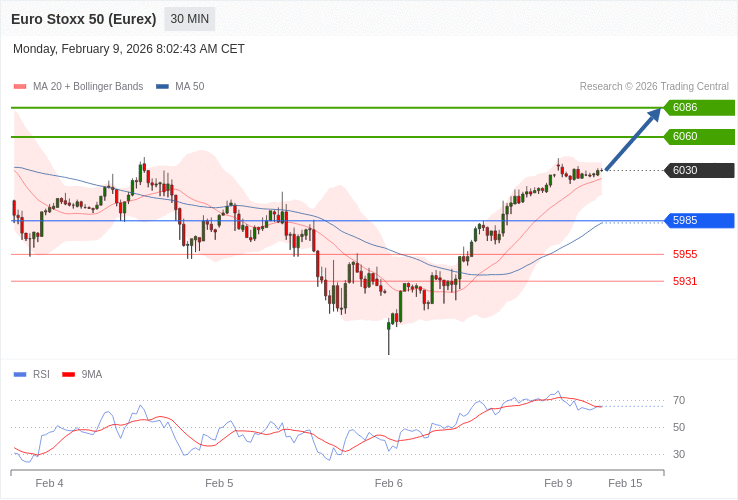Click the Feb 9 date axis label
This screenshot has width=738, height=500.
click(558, 483)
